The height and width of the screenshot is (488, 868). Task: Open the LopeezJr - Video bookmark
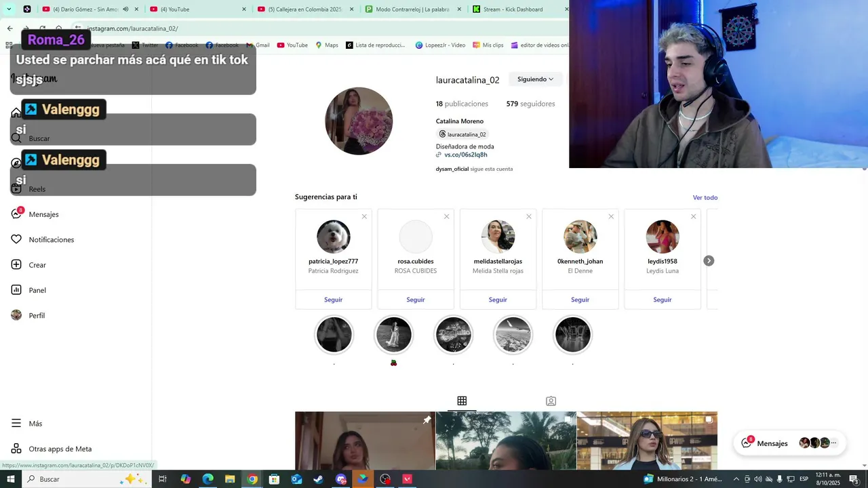tap(440, 45)
